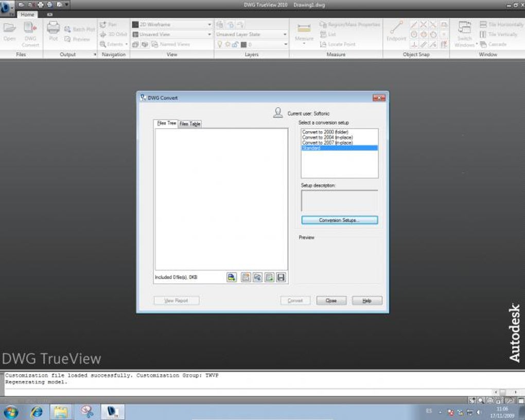This screenshot has width=525, height=420.
Task: Expand the Extents zoom dropdown arrow
Action: 126,44
